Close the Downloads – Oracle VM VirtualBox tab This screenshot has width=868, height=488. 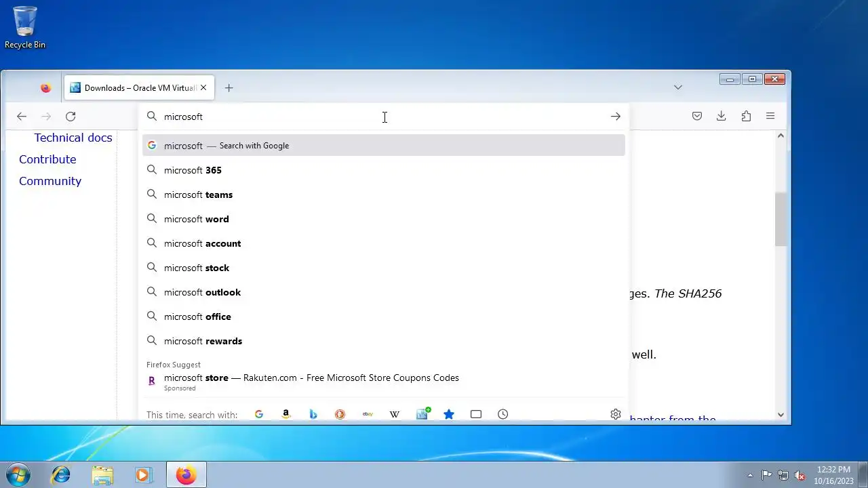(x=203, y=88)
